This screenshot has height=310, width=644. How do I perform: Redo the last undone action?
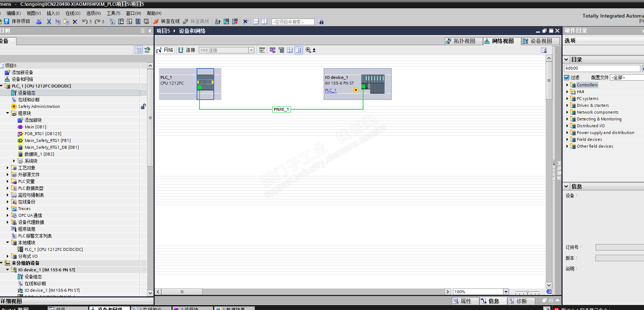tap(97, 22)
